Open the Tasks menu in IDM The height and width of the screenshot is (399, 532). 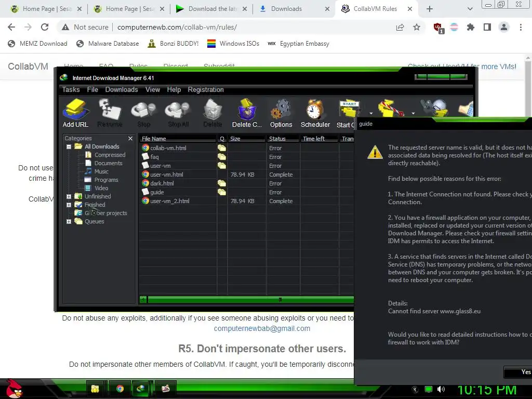71,89
